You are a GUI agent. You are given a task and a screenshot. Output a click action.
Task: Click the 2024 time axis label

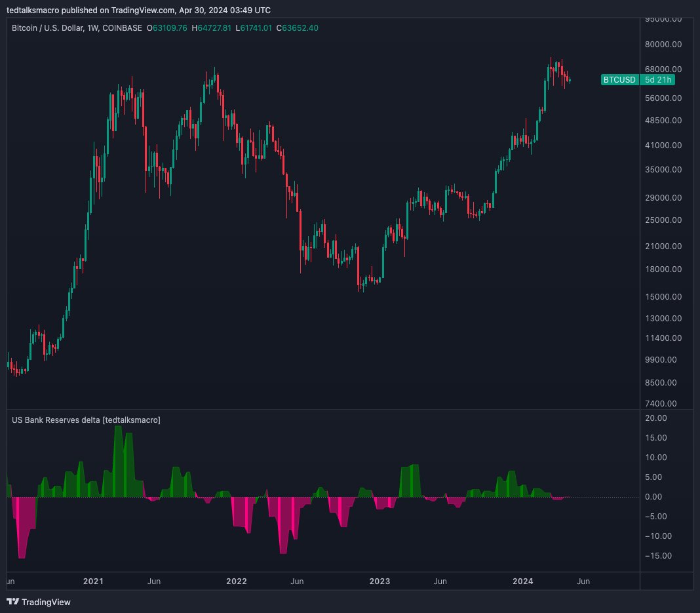point(523,582)
